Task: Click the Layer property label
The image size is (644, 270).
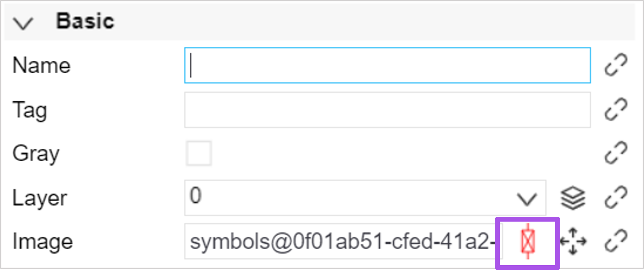Action: tap(40, 198)
